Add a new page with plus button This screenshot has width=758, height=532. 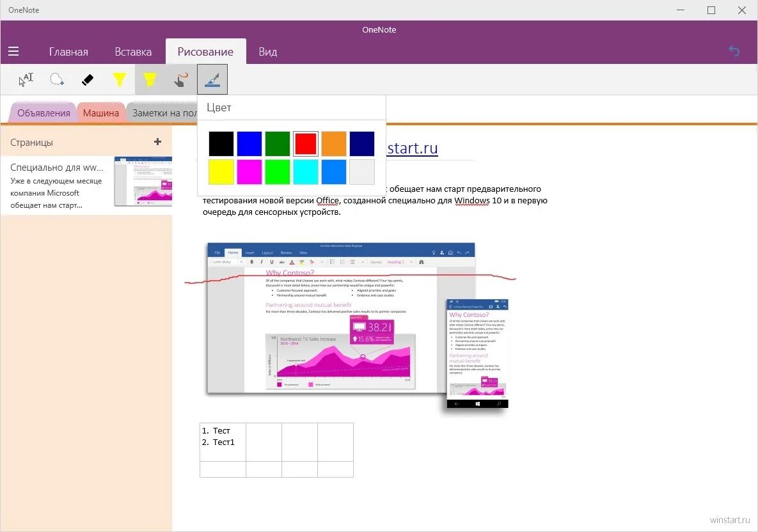157,142
